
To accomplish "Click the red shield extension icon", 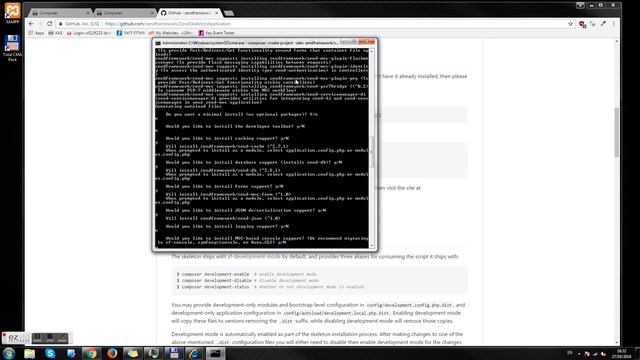I will (582, 24).
